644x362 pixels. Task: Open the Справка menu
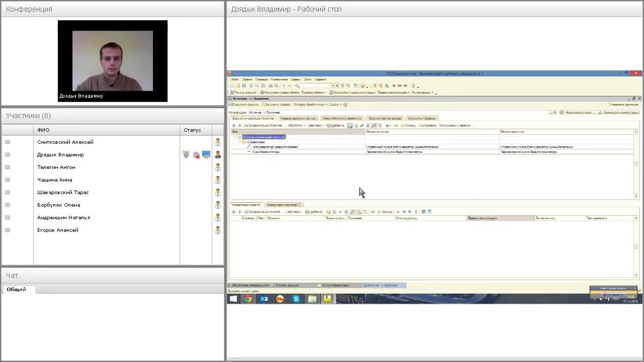[x=320, y=79]
